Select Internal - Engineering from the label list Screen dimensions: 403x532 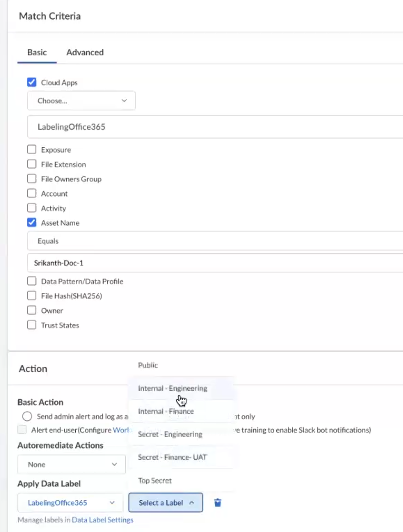[173, 388]
